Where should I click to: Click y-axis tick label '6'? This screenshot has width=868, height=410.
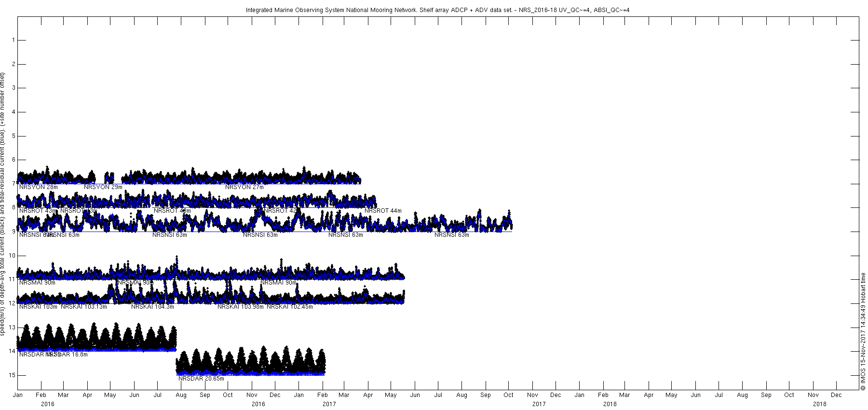point(14,160)
